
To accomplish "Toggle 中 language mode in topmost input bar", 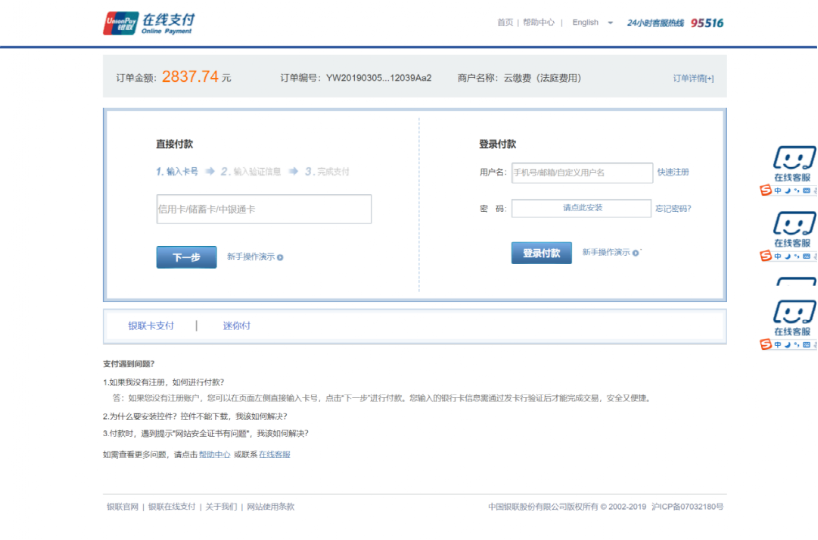I will coord(778,190).
